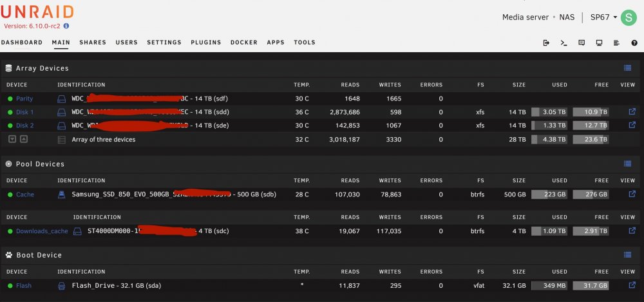
Task: Open the Flash device link
Action: click(x=24, y=286)
